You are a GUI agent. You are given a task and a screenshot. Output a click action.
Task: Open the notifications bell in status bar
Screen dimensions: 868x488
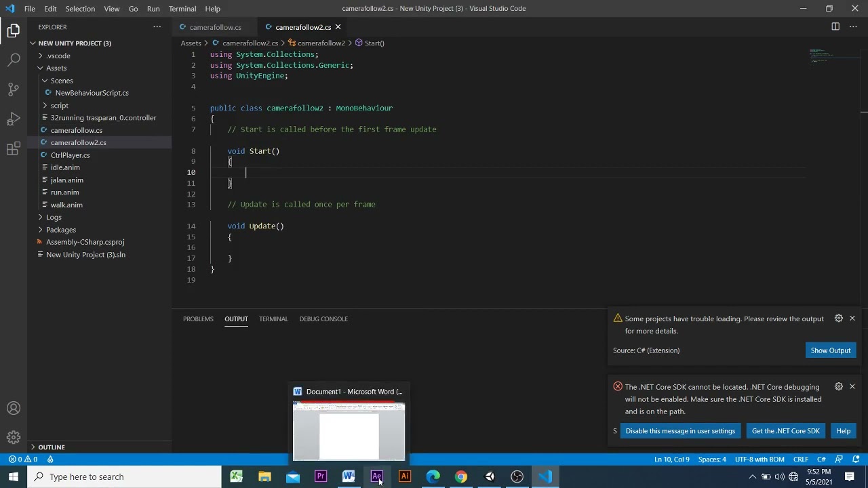[x=856, y=459]
